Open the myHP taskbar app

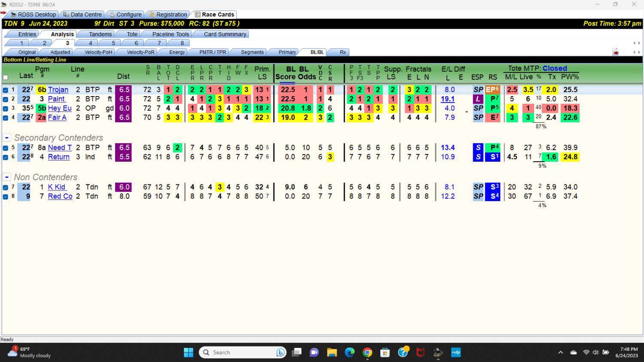pyautogui.click(x=456, y=353)
